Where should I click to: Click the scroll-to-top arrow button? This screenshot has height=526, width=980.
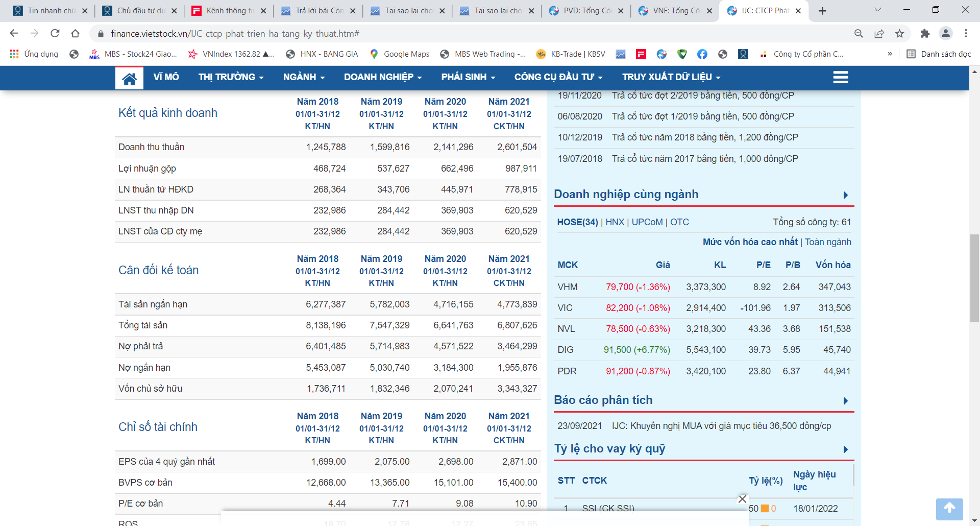click(949, 509)
